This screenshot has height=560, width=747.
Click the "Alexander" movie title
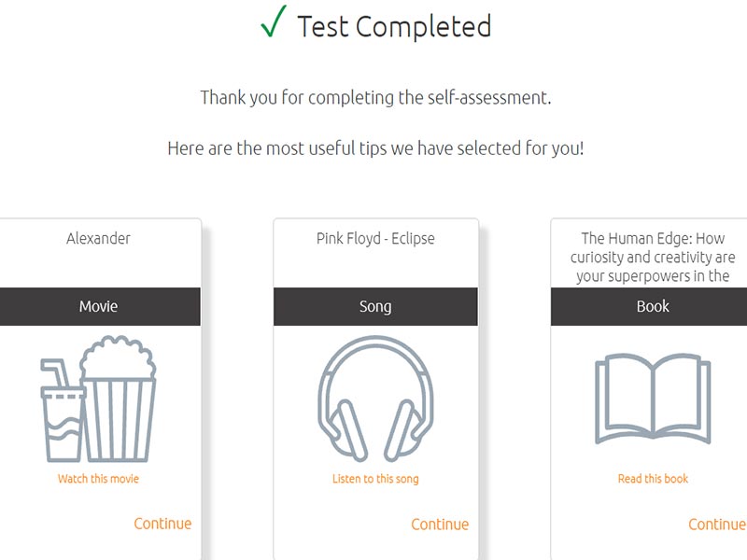98,239
